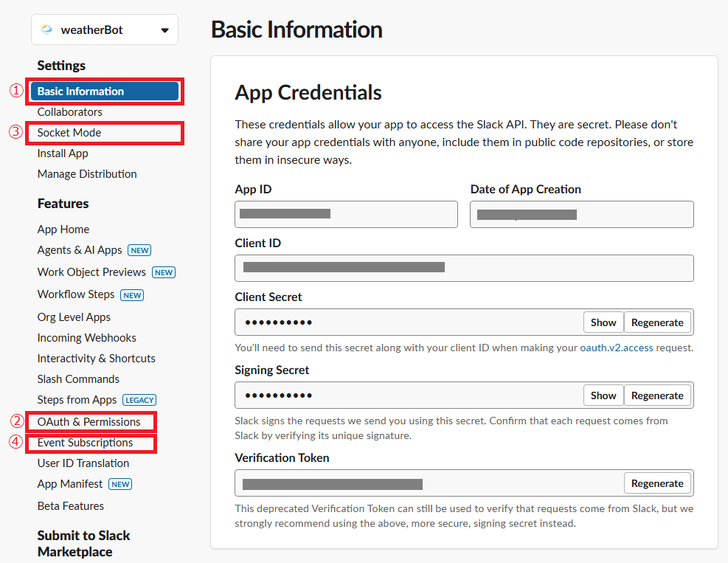
Task: Show the Signing Secret
Action: point(603,396)
